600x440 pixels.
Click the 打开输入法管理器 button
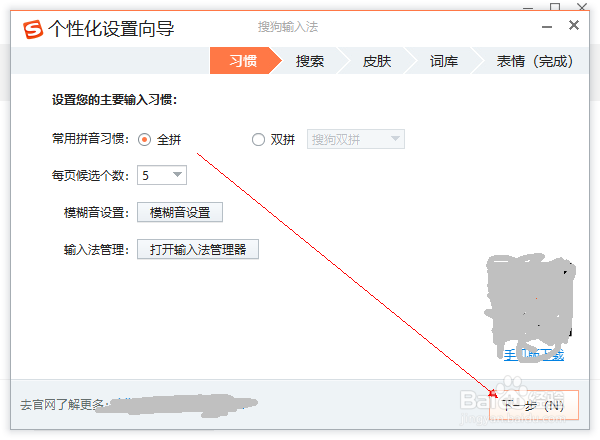coord(198,249)
